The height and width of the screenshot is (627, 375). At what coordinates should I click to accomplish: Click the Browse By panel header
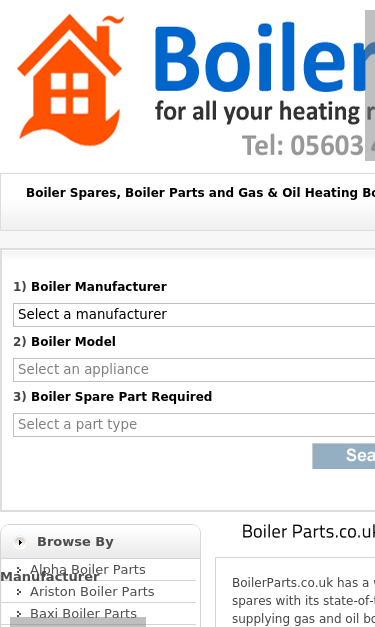(100, 542)
